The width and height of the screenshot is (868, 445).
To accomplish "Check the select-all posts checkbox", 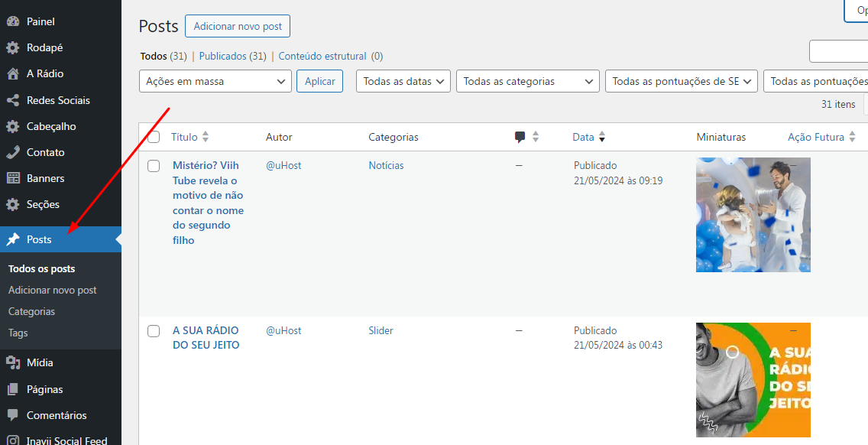I will pos(154,136).
